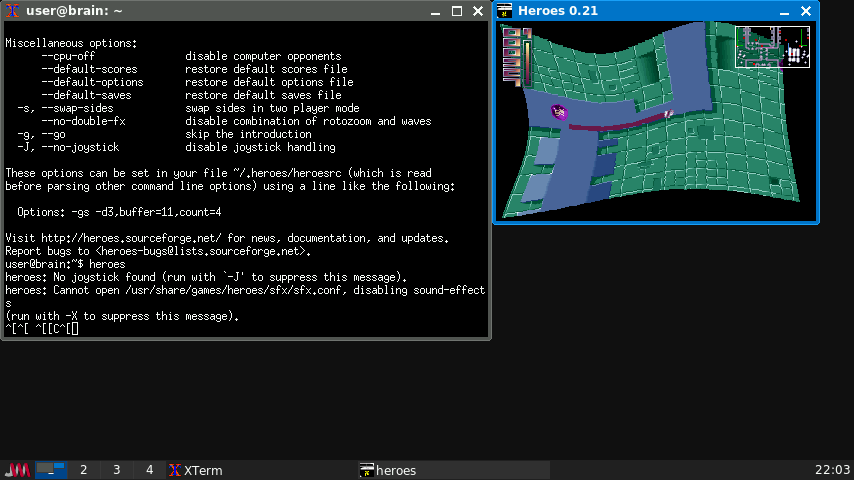
Task: Switch to virtual desktop 3
Action: (116, 470)
